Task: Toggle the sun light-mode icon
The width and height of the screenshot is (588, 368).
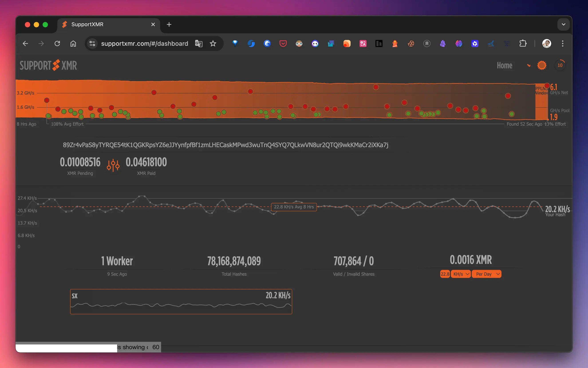Action: 542,65
